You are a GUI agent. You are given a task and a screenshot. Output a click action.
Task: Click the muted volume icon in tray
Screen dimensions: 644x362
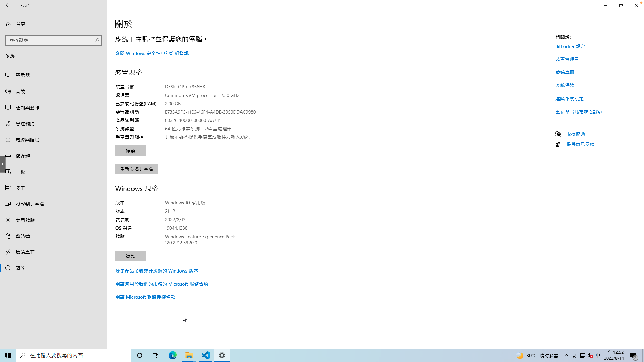pyautogui.click(x=590, y=355)
